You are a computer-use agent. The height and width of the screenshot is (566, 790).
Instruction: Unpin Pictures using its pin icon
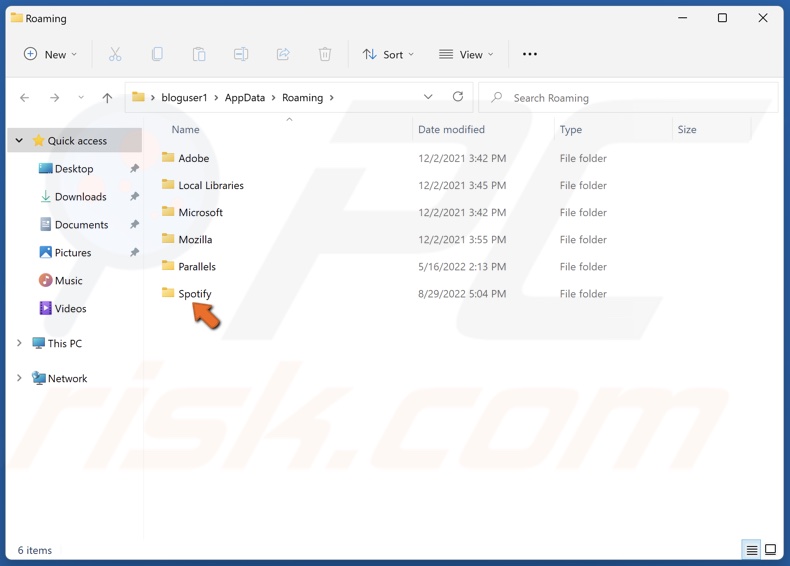point(134,252)
